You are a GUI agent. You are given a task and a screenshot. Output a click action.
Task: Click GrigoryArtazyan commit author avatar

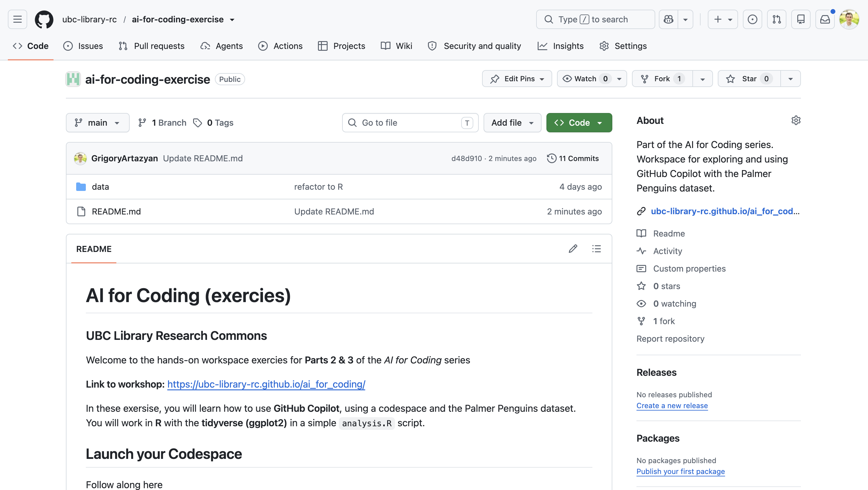click(80, 158)
